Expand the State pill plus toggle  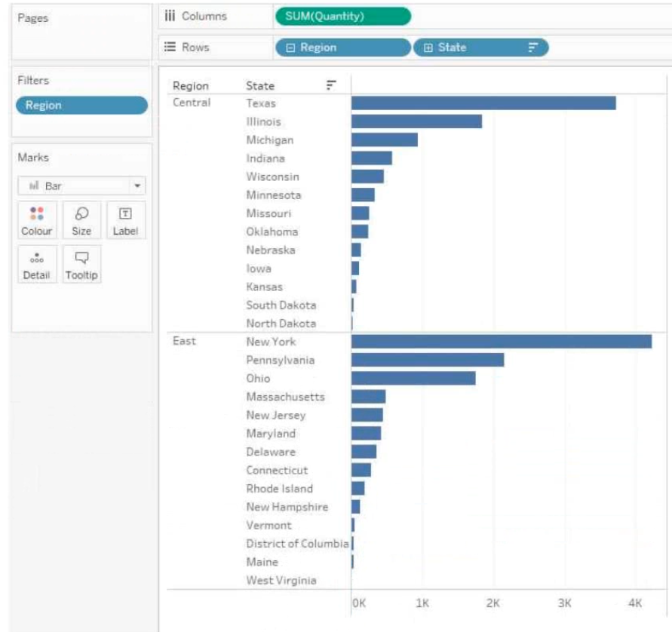[x=428, y=48]
